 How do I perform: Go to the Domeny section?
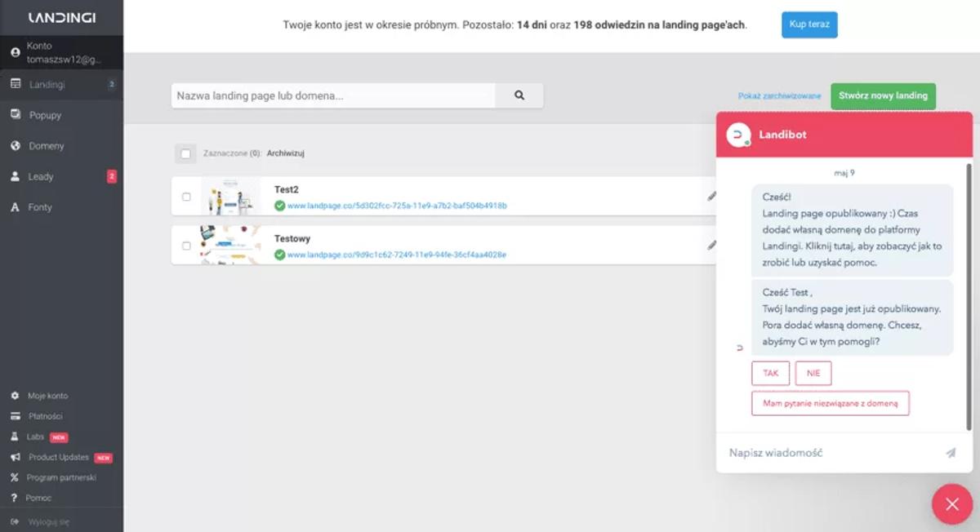61,146
